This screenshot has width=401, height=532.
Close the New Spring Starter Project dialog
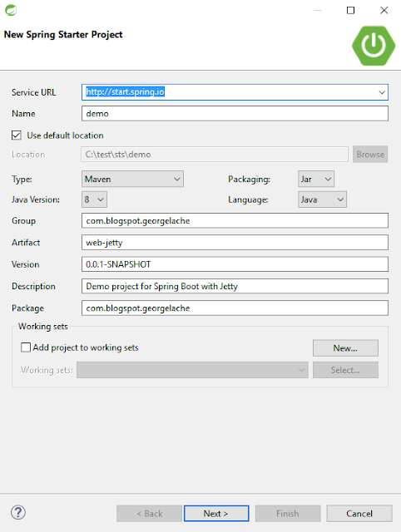click(x=384, y=11)
